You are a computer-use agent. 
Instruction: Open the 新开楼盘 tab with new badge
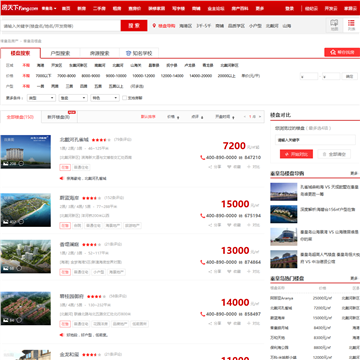(60, 117)
